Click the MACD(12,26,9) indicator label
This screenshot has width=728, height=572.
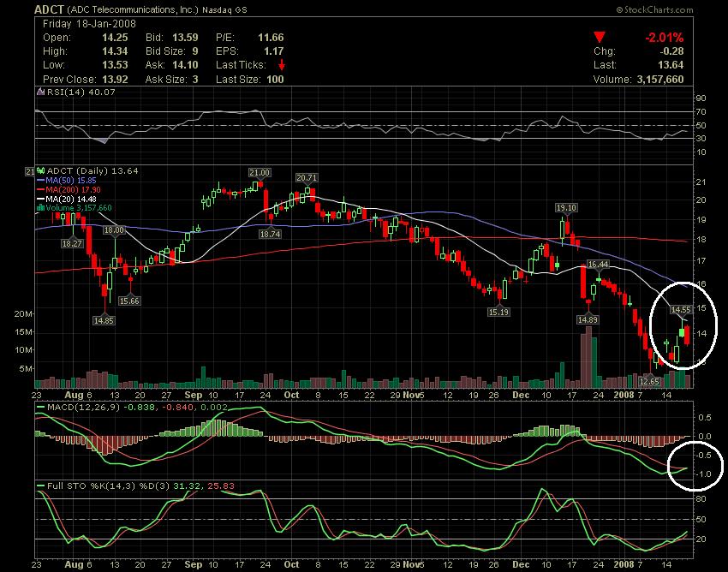(x=84, y=408)
